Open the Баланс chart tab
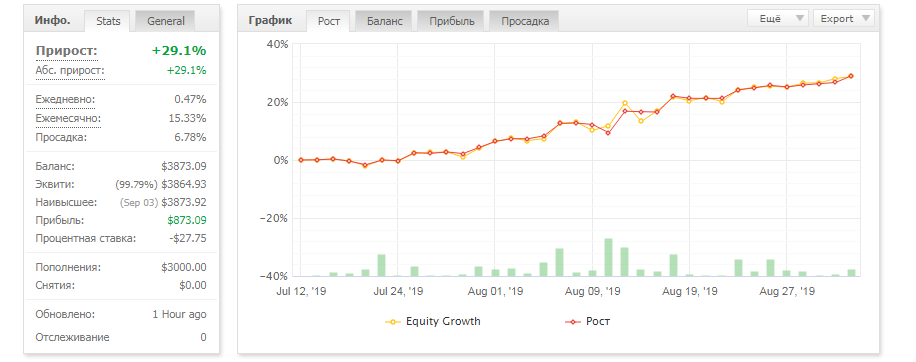This screenshot has width=916, height=362. (x=384, y=21)
